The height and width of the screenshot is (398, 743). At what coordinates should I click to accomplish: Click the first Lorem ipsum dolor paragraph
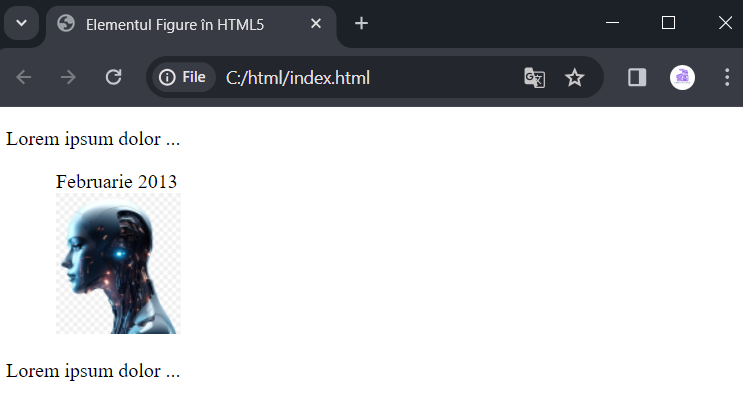[x=93, y=139]
